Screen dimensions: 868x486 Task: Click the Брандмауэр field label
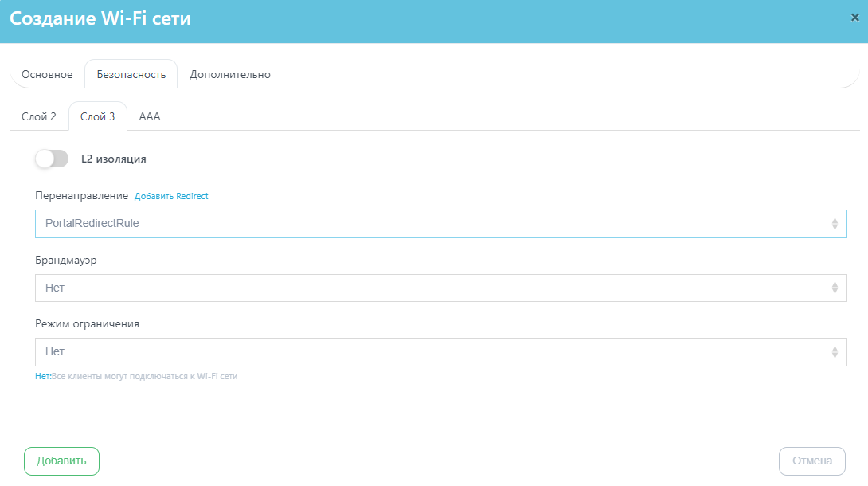coord(66,261)
